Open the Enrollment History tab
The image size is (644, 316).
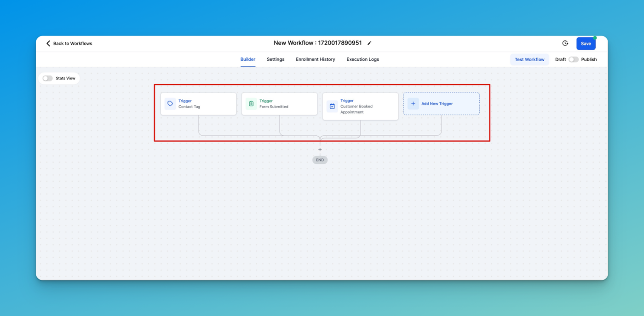tap(316, 59)
